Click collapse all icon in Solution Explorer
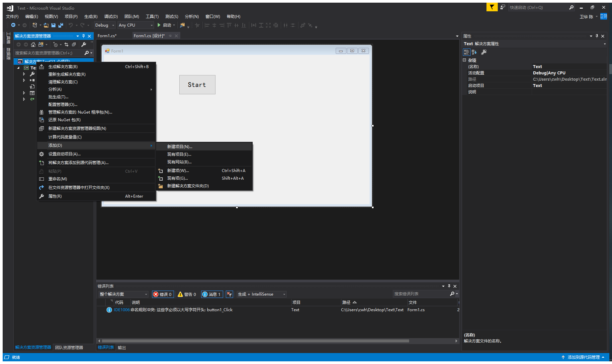 point(74,45)
